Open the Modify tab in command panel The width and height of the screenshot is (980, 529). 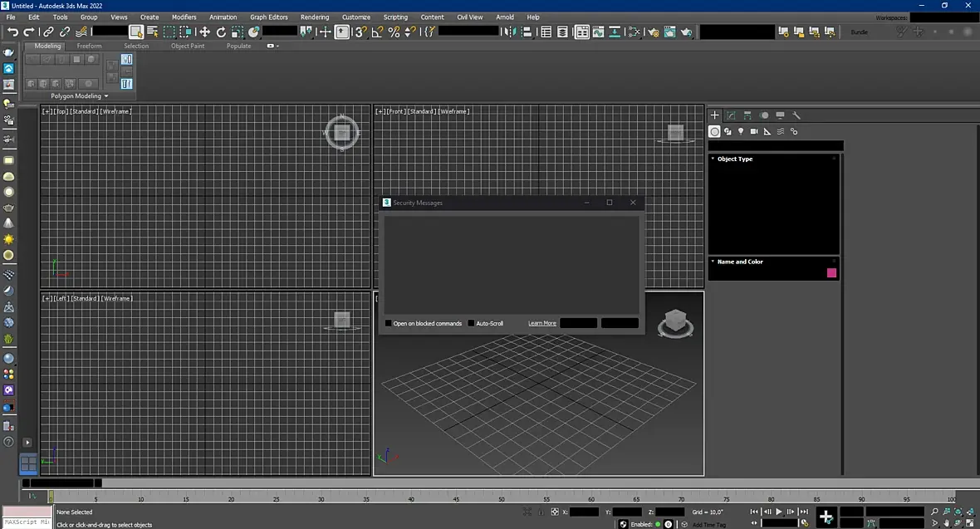pos(731,115)
